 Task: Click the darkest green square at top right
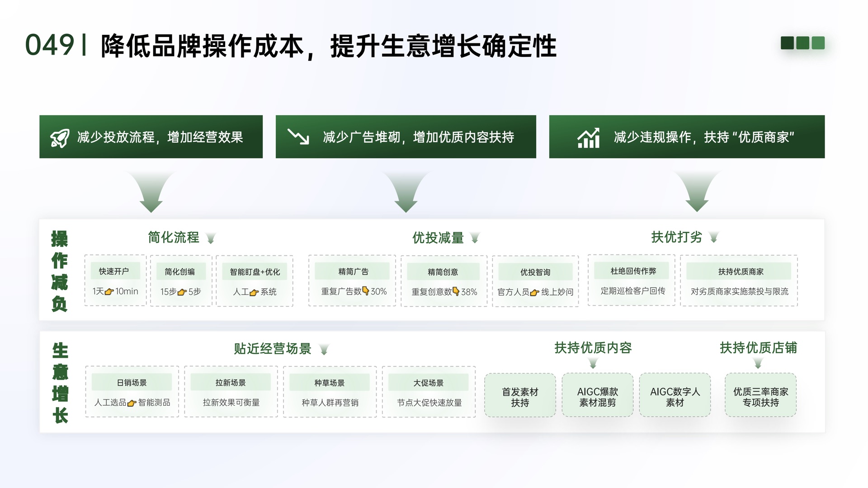coord(787,43)
